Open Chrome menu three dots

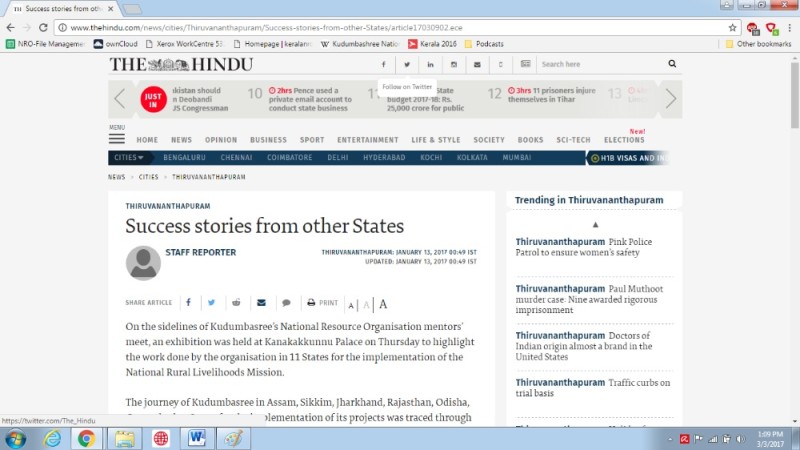point(790,28)
